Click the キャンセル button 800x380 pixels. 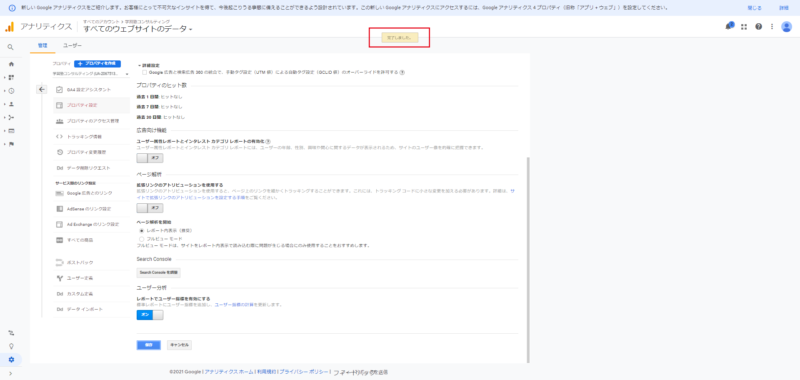pyautogui.click(x=179, y=345)
